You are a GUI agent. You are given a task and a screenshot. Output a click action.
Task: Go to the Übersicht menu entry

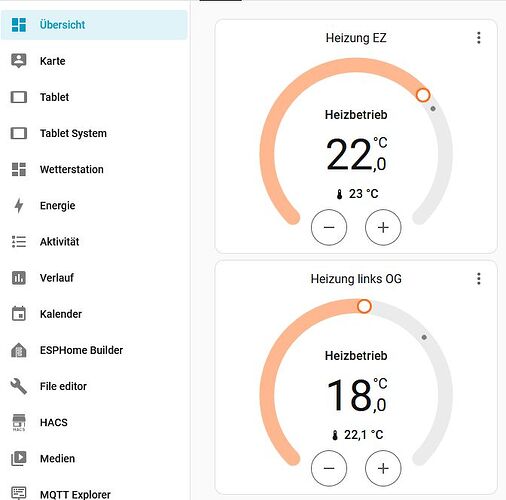(94, 25)
